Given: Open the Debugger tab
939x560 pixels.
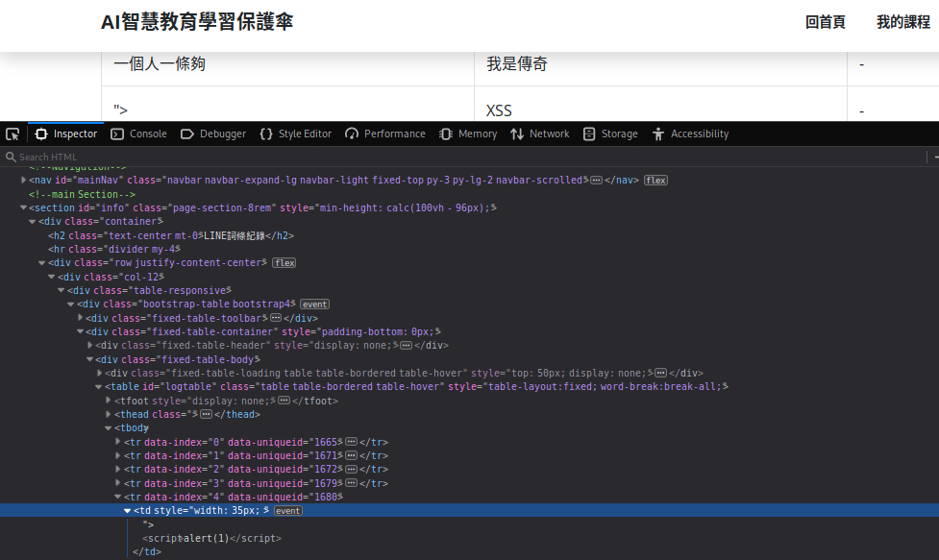Looking at the screenshot, I should [213, 134].
